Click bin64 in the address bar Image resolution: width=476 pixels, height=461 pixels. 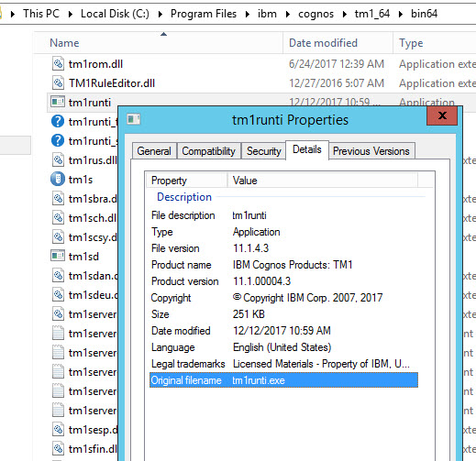pos(424,14)
